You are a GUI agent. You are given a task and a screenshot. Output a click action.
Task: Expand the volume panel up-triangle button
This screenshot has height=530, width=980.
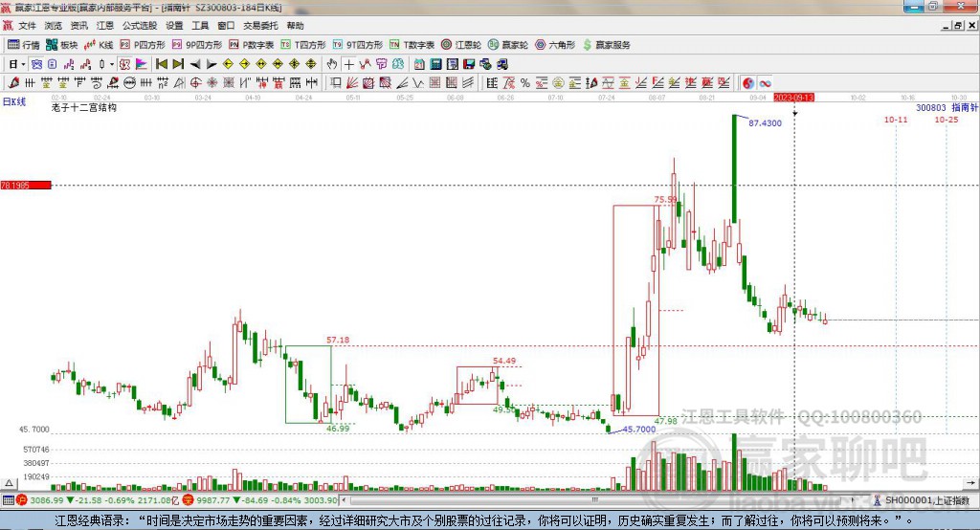coord(9,483)
